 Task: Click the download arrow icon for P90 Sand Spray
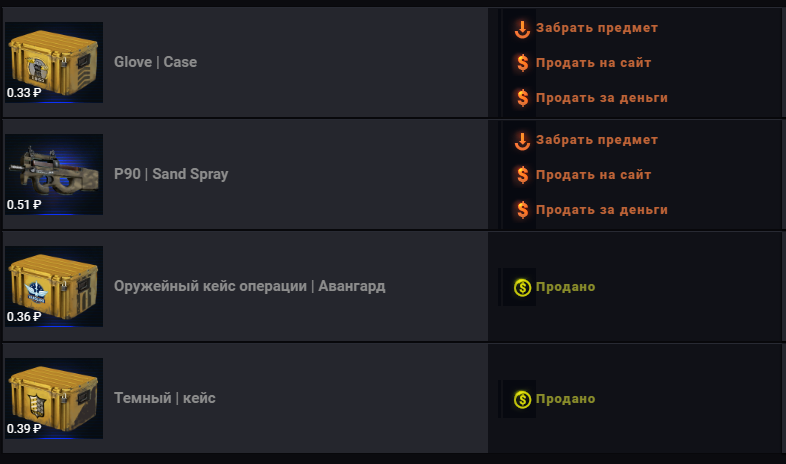[x=522, y=141]
